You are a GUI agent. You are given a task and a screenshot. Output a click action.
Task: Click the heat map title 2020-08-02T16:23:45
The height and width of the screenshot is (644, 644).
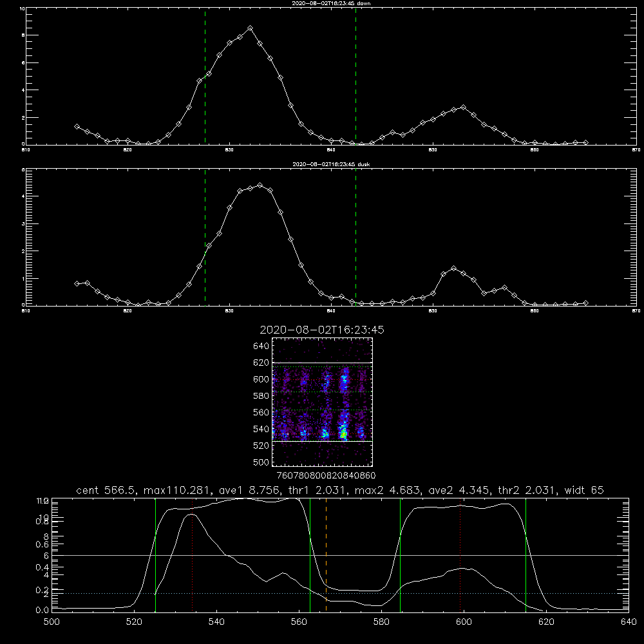click(x=322, y=330)
